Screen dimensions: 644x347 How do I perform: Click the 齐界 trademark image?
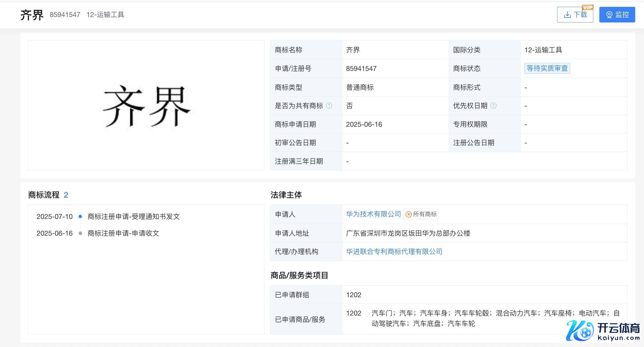(146, 106)
